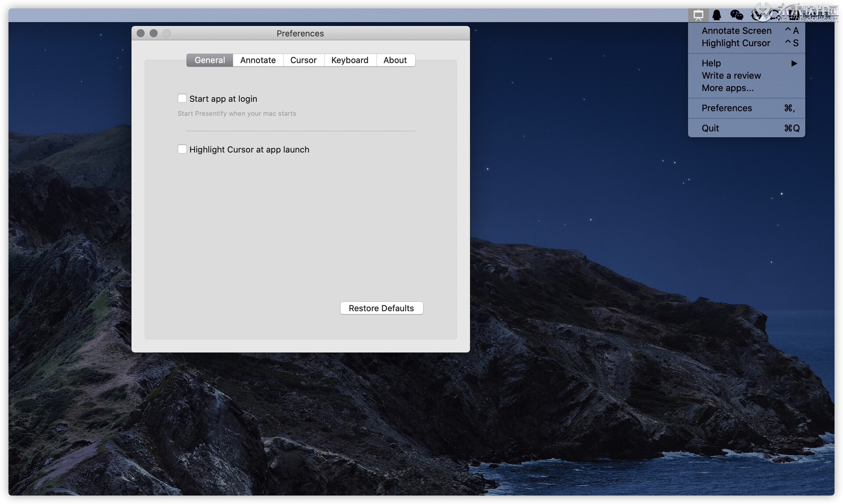Choose Preferences in the dropdown menu
The width and height of the screenshot is (843, 504).
click(727, 108)
